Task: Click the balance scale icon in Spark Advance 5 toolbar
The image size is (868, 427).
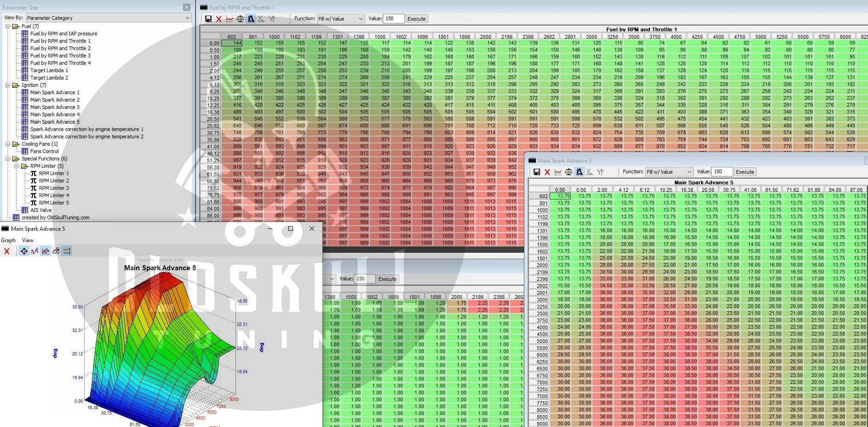Action: coord(569,172)
